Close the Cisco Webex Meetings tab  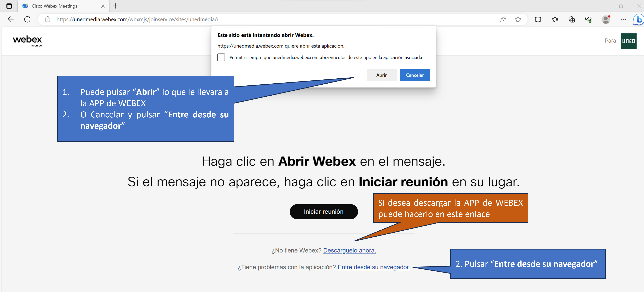103,6
